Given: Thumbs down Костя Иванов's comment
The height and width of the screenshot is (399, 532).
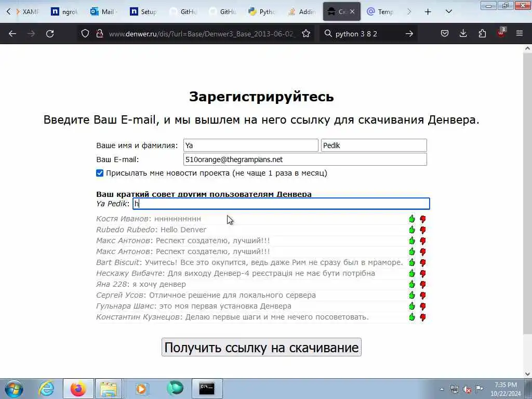Looking at the screenshot, I should coord(423,219).
